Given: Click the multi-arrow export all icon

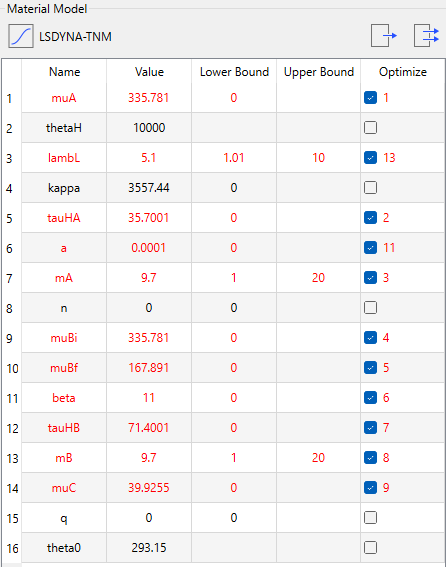Looking at the screenshot, I should [x=426, y=35].
